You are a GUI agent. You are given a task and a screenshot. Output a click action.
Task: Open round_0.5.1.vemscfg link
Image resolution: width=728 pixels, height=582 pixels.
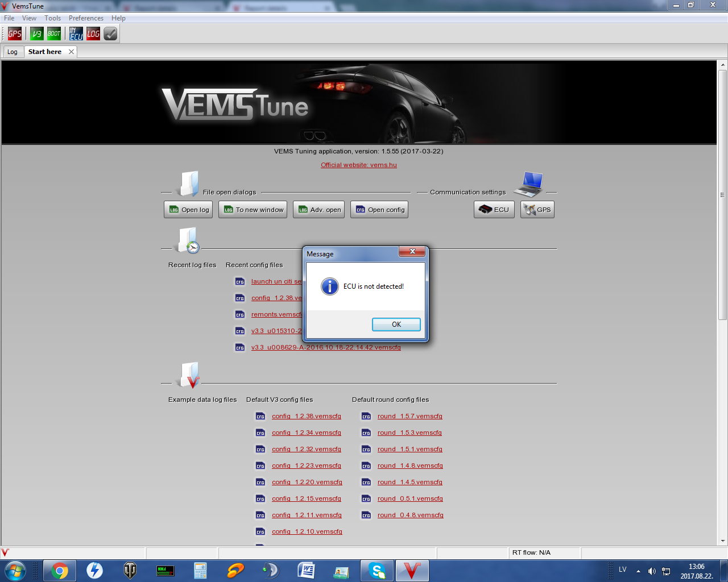(410, 498)
